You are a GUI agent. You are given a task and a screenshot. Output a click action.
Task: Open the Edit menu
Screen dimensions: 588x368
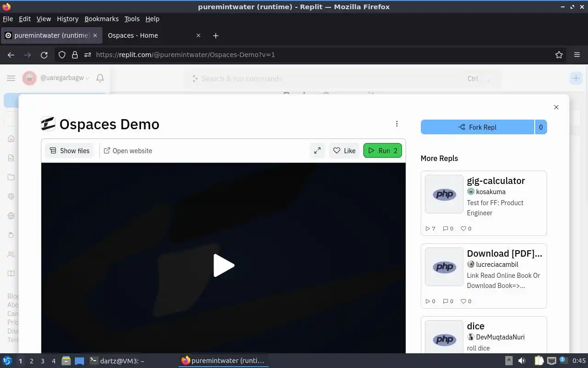click(25, 19)
